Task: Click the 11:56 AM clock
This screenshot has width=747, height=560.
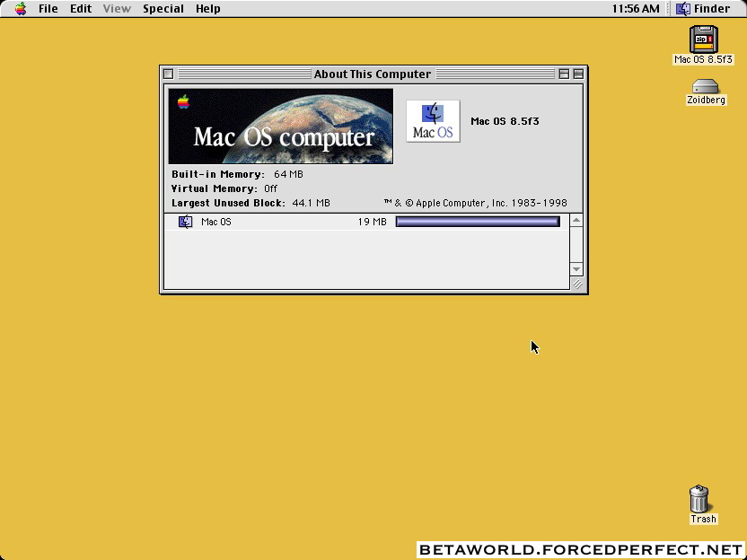Action: click(x=636, y=9)
